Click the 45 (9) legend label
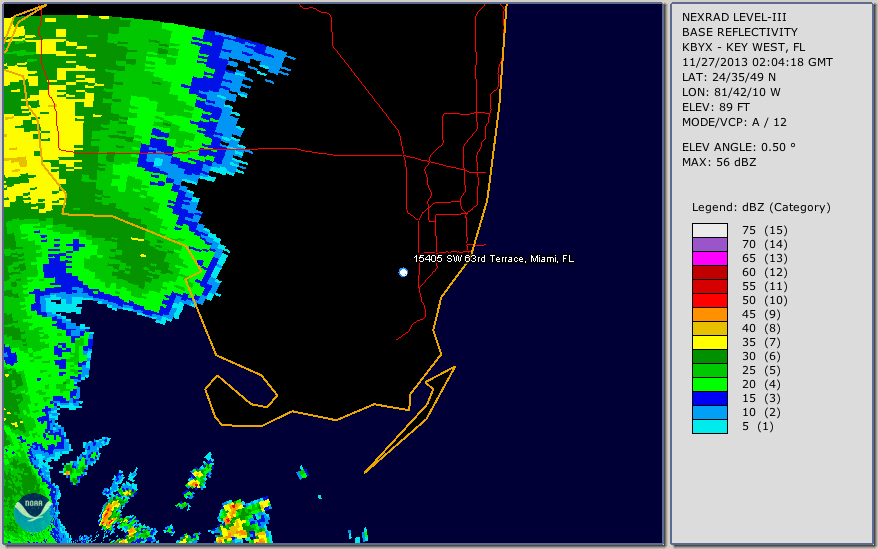This screenshot has width=878, height=549. tap(762, 314)
